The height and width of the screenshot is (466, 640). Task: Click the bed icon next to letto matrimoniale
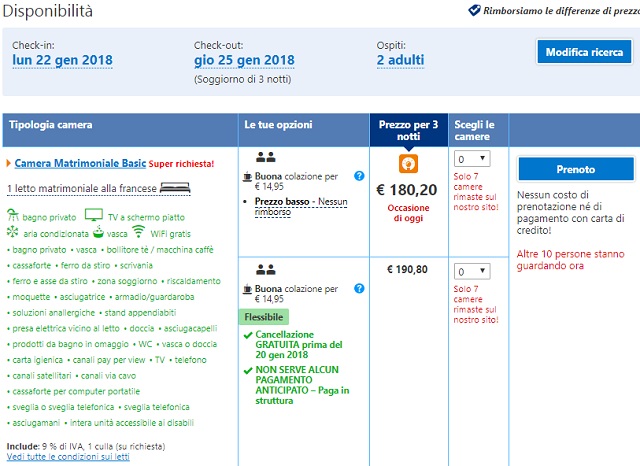tap(175, 188)
